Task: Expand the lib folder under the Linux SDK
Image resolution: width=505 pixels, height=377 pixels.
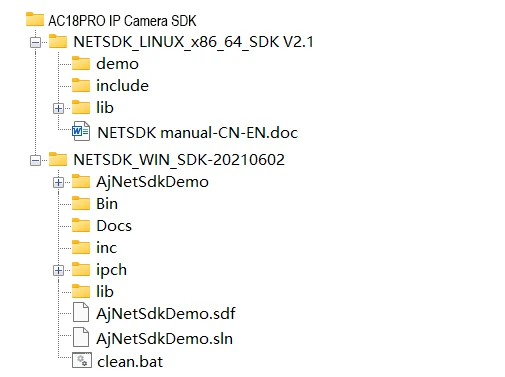Action: [58, 108]
